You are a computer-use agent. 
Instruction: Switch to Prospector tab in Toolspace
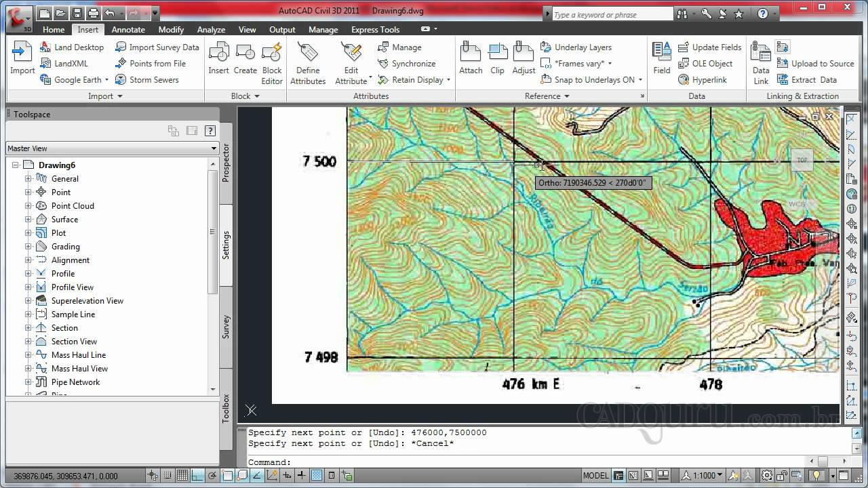tap(226, 163)
